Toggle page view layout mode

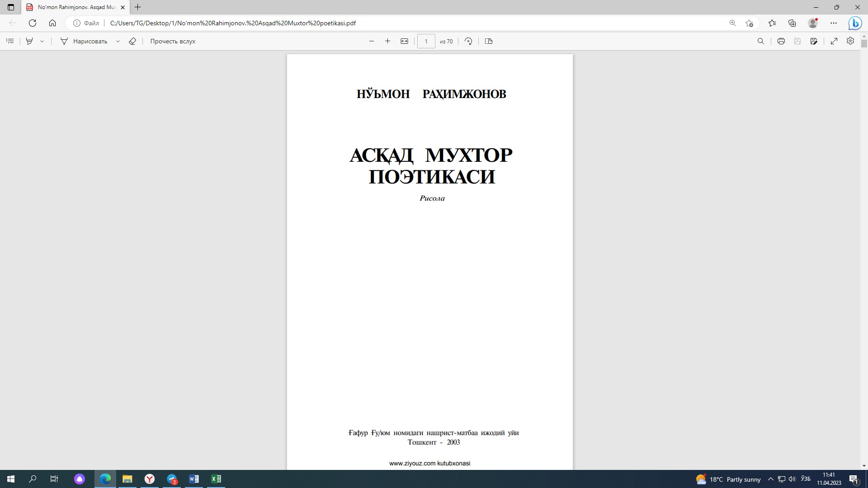(489, 41)
